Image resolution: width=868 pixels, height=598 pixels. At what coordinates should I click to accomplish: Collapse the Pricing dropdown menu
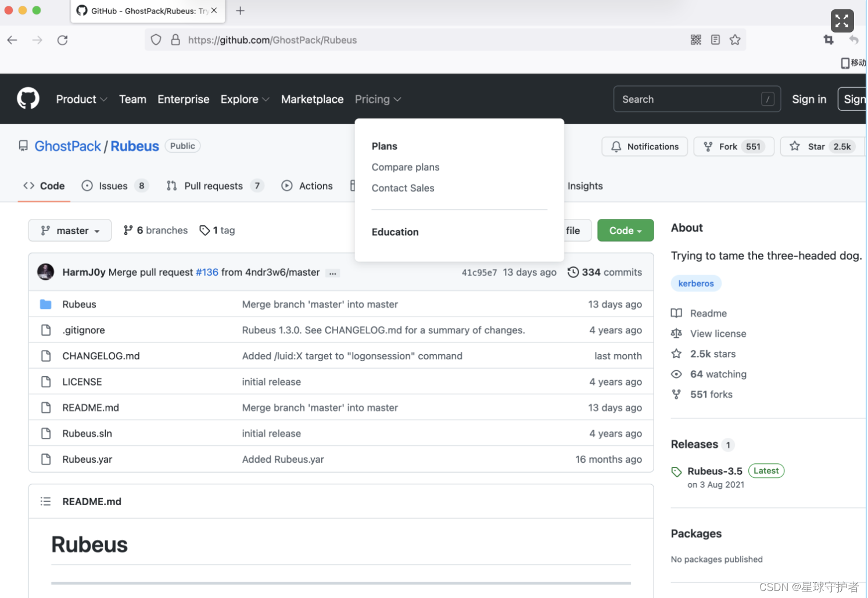tap(378, 99)
